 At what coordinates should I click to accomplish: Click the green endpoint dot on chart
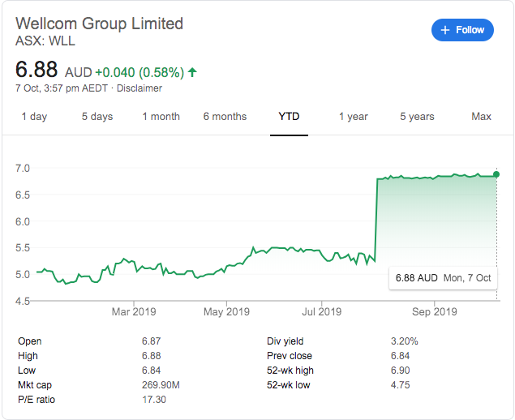tap(496, 174)
